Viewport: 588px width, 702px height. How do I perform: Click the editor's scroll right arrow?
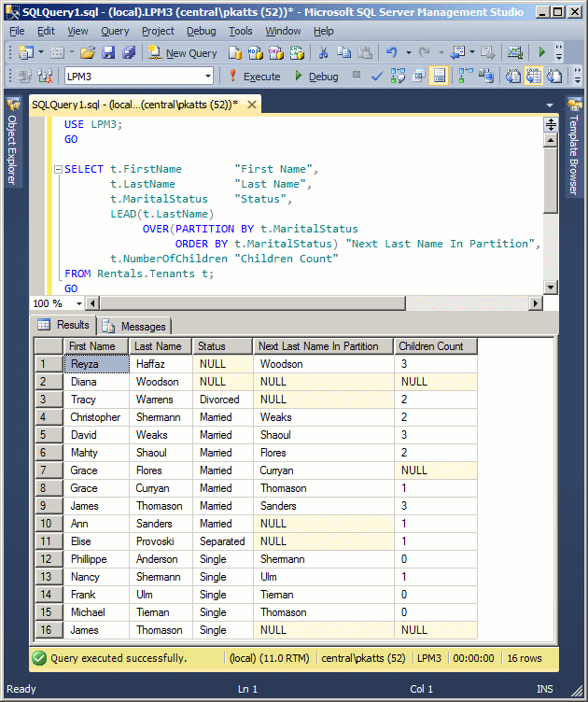pos(535,303)
